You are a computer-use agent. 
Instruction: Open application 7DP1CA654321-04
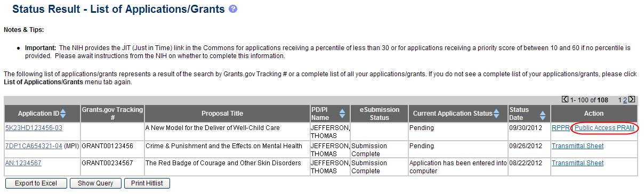coord(34,145)
